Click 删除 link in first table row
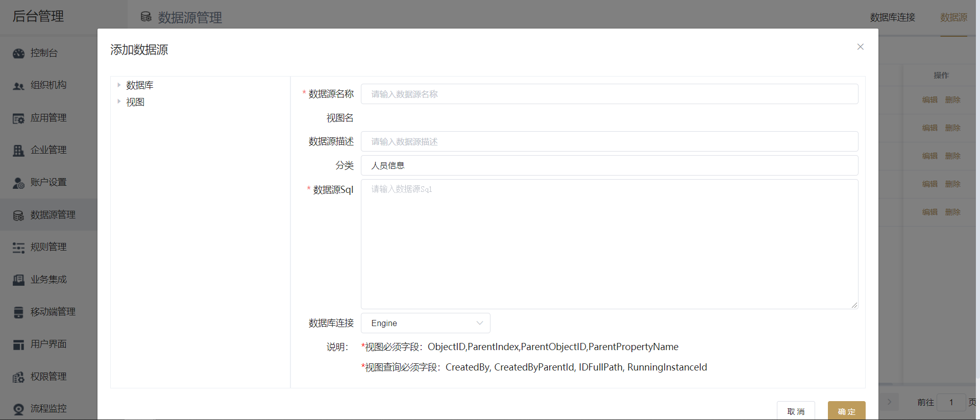The image size is (980, 420). pos(953,100)
